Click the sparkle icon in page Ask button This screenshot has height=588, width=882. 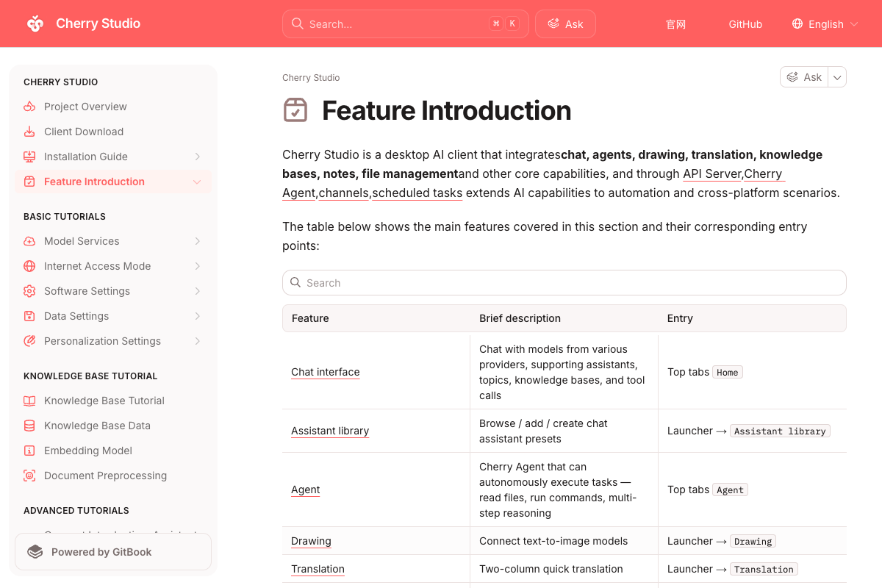[792, 77]
